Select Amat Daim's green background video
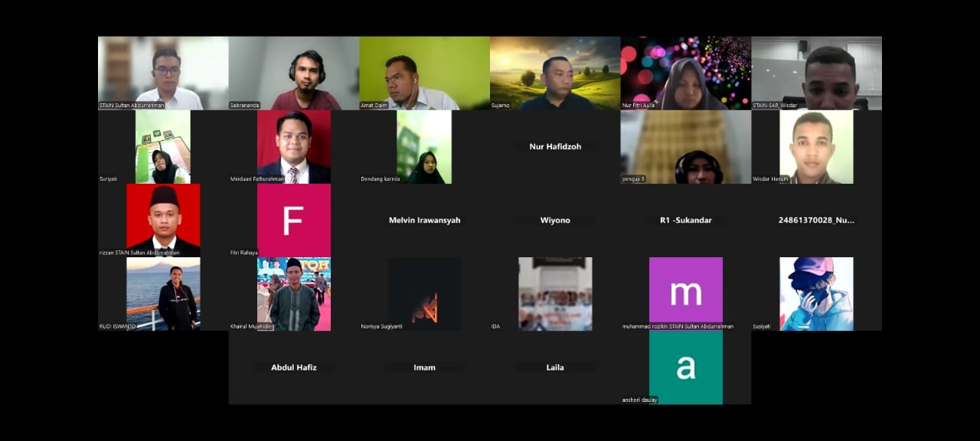The height and width of the screenshot is (441, 980). (425, 73)
